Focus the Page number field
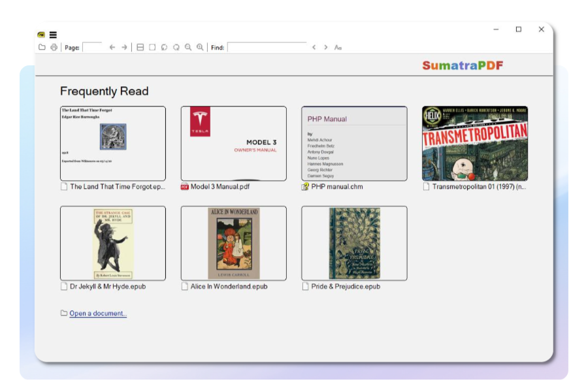 (x=92, y=47)
